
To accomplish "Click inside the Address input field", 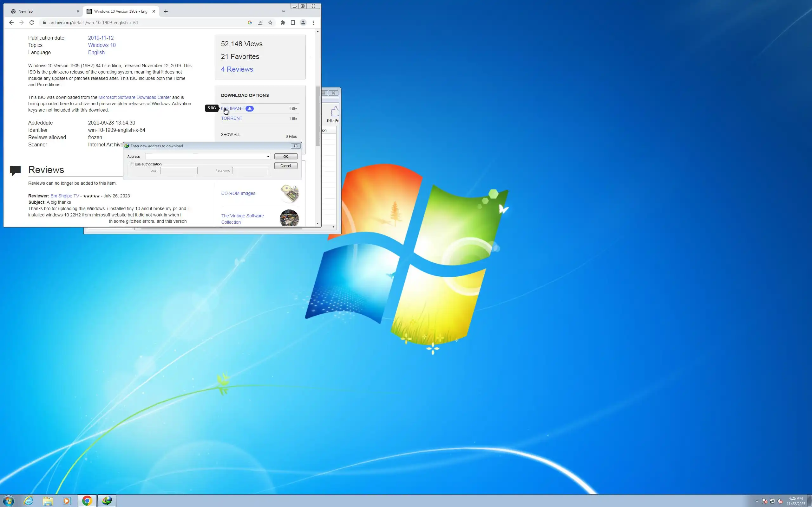I will click(205, 157).
